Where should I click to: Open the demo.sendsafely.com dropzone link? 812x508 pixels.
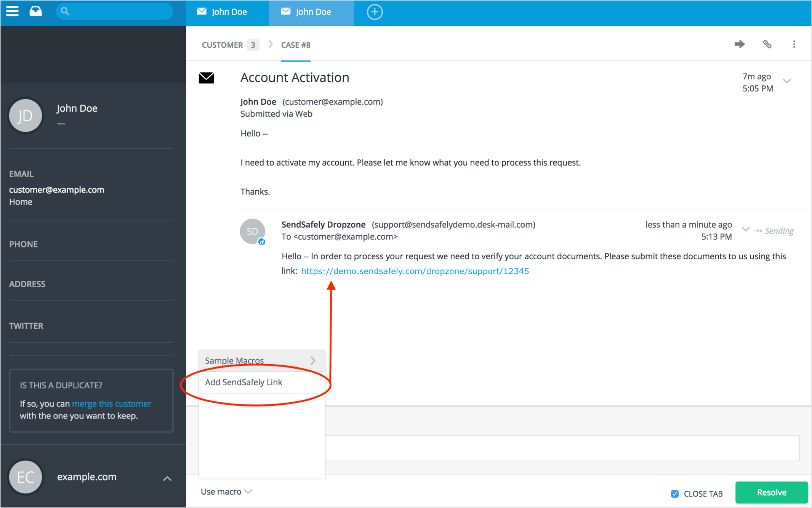click(415, 271)
